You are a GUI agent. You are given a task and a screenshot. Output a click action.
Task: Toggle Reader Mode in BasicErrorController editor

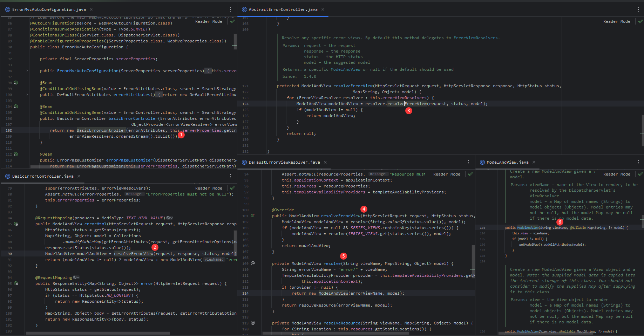(209, 188)
